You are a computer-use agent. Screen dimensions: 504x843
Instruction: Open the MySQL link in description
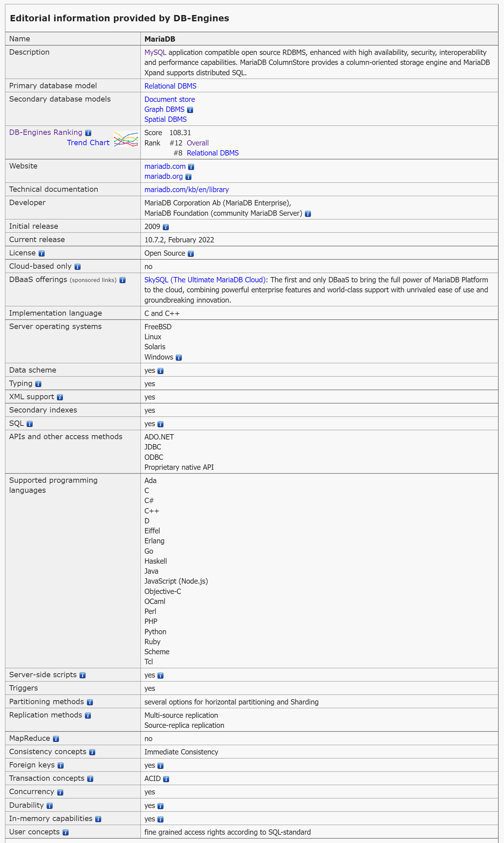(x=155, y=52)
